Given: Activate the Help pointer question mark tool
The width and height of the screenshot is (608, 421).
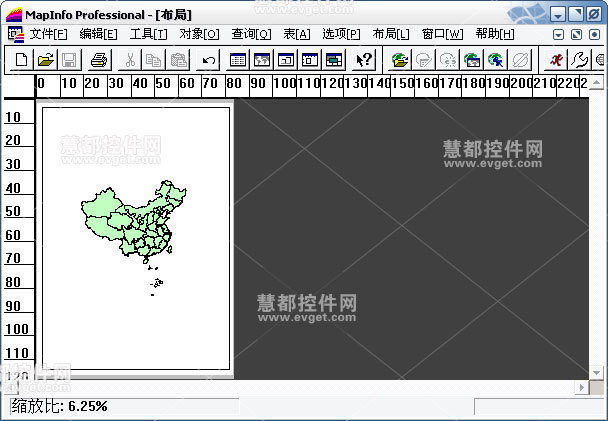Looking at the screenshot, I should 364,60.
